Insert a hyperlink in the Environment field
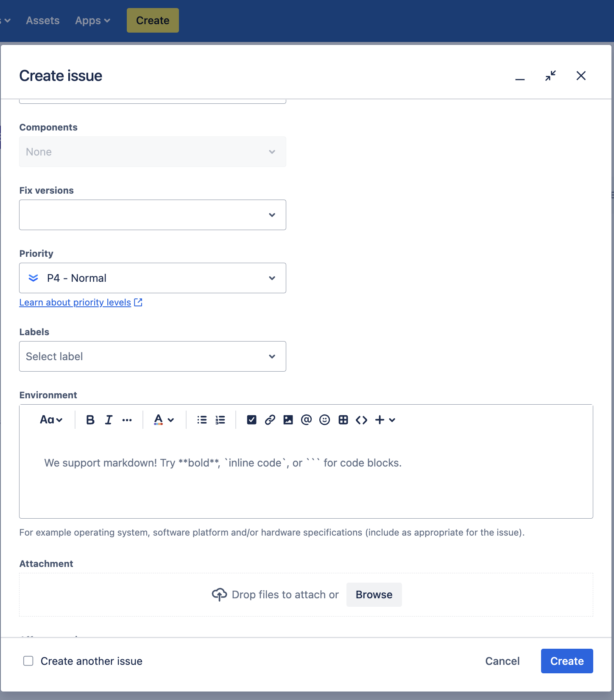The image size is (614, 700). click(270, 419)
